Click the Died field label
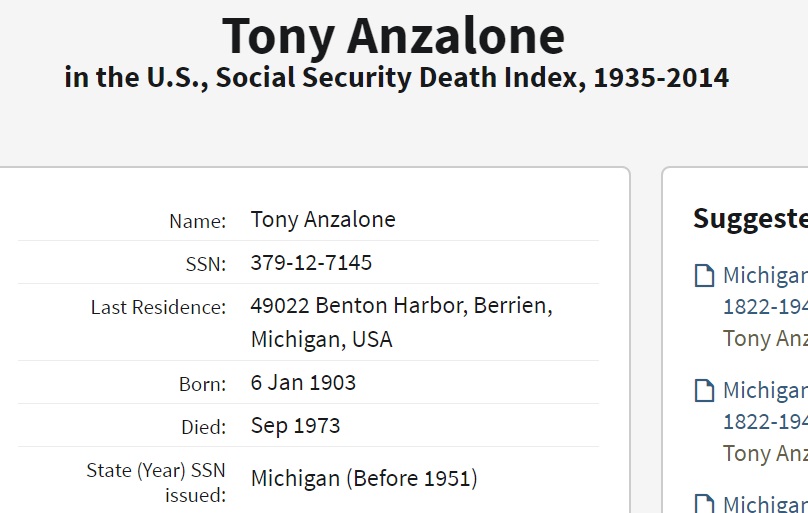The height and width of the screenshot is (513, 808). 204,427
